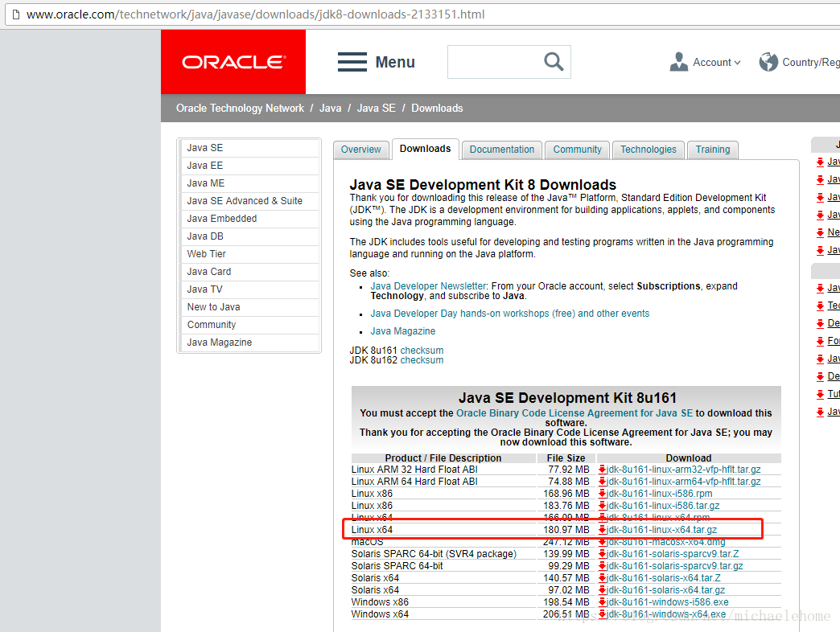Image resolution: width=840 pixels, height=632 pixels.
Task: Open the Community tab
Action: tap(578, 150)
